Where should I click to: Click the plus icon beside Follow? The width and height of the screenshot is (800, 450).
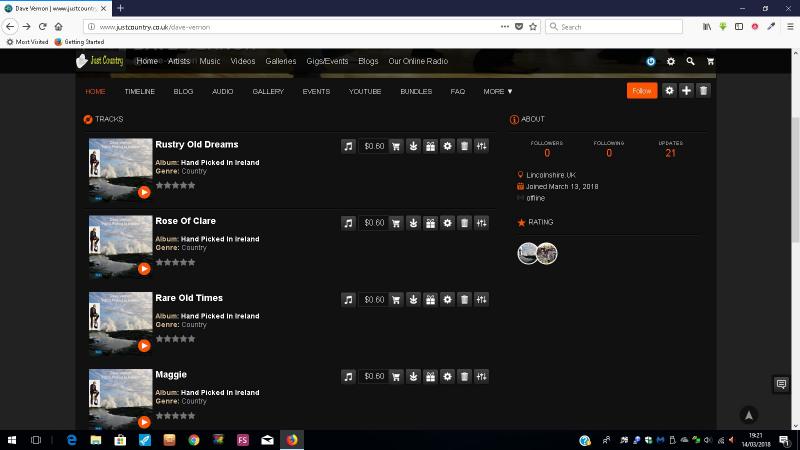coord(686,91)
